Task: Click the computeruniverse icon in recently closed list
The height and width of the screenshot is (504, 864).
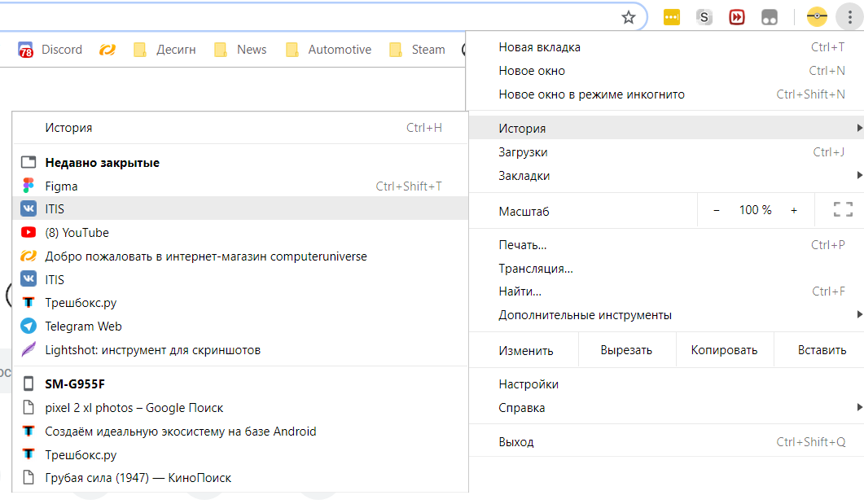Action: 29,256
